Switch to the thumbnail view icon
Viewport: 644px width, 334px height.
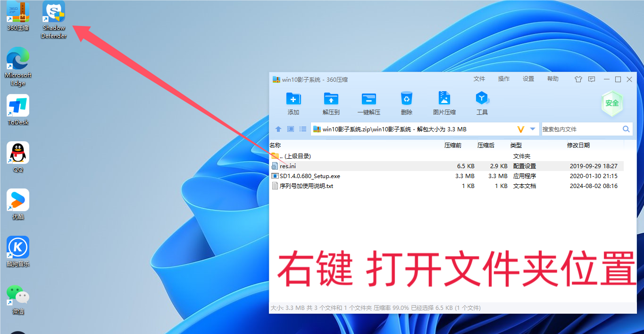pyautogui.click(x=291, y=129)
